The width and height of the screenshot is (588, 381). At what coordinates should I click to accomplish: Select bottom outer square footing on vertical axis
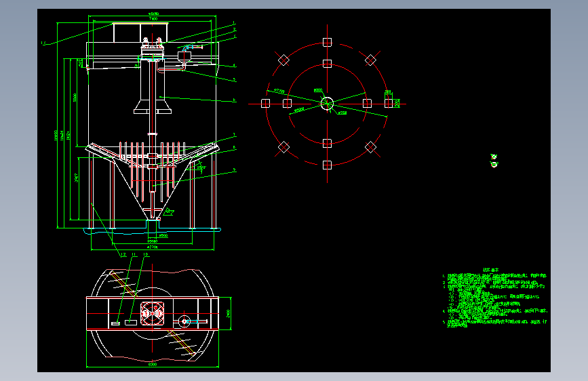(x=327, y=165)
